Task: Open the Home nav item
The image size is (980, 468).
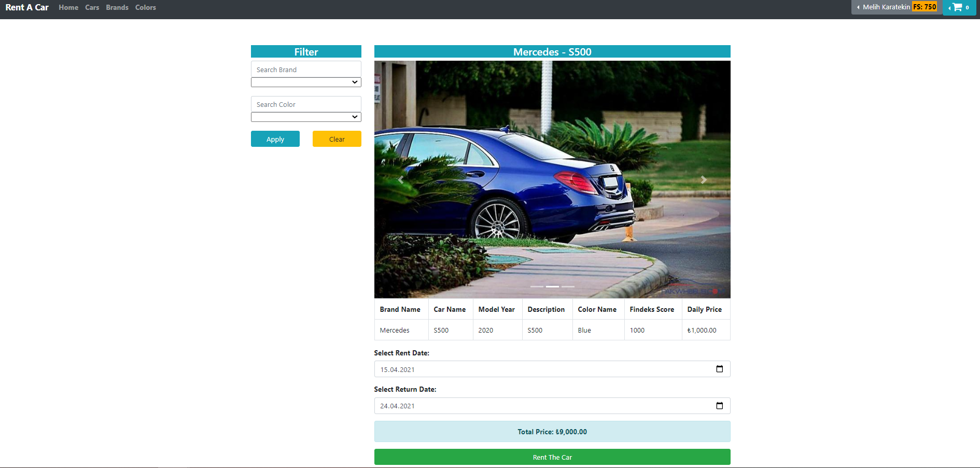Action: pos(68,7)
